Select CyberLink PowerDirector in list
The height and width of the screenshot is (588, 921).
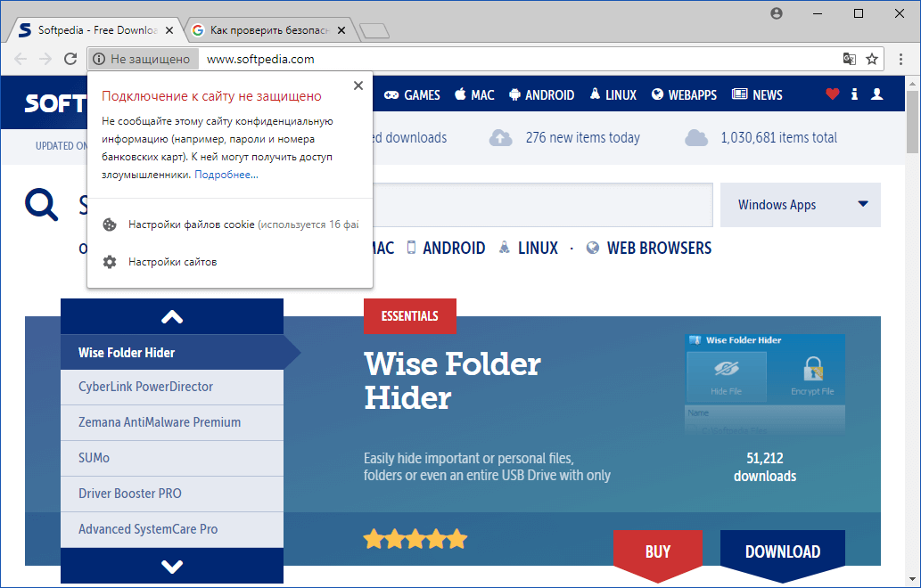point(172,387)
